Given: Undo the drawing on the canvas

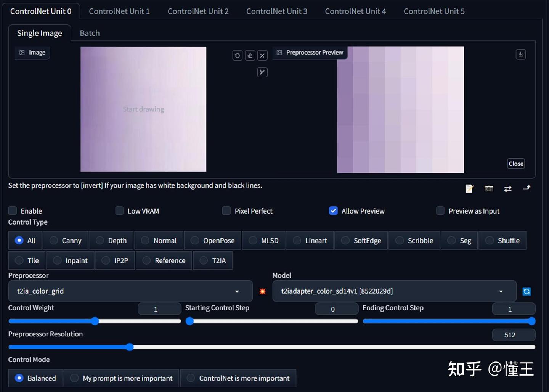Looking at the screenshot, I should point(237,55).
